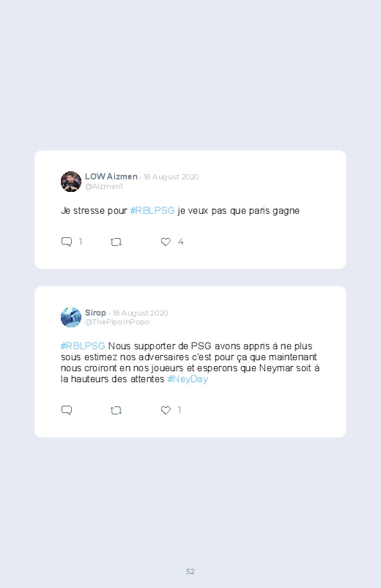Open #RBLPSG hashtag in Sirop's tweet
The height and width of the screenshot is (588, 381).
tap(83, 346)
